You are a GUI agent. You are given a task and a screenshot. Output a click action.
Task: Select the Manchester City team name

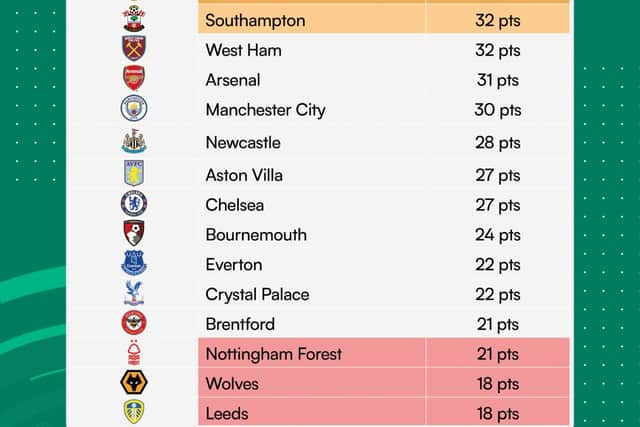tap(266, 110)
